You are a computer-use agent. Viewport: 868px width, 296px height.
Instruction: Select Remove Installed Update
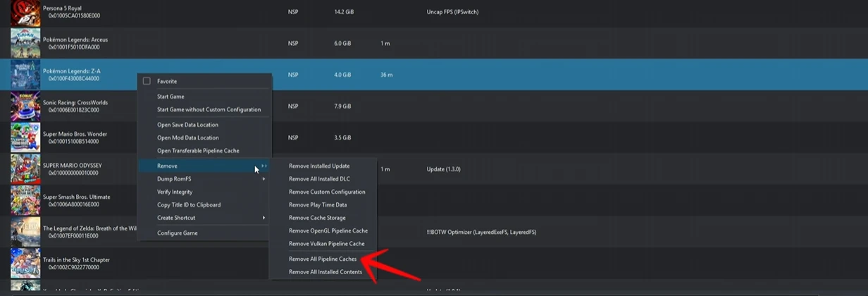(319, 166)
